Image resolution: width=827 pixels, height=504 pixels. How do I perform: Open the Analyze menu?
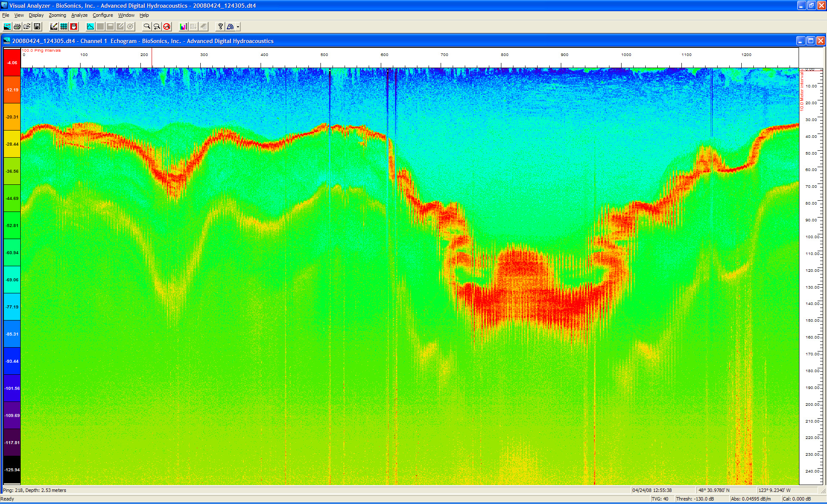point(79,15)
